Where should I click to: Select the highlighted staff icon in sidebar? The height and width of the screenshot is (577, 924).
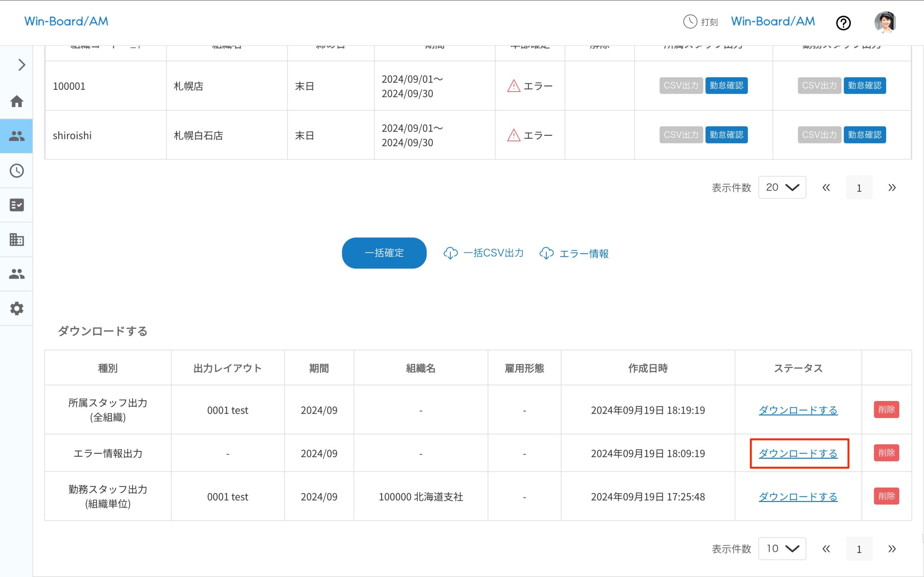[17, 136]
